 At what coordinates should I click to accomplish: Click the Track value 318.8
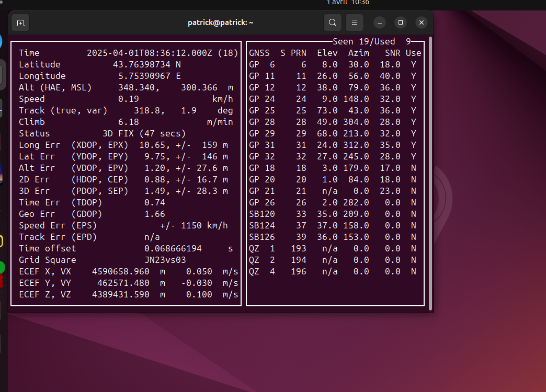(x=147, y=110)
